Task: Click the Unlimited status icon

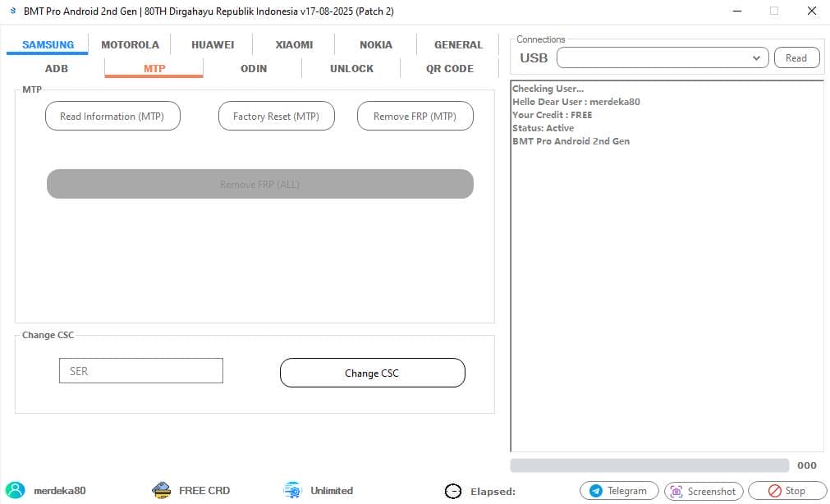Action: point(291,489)
